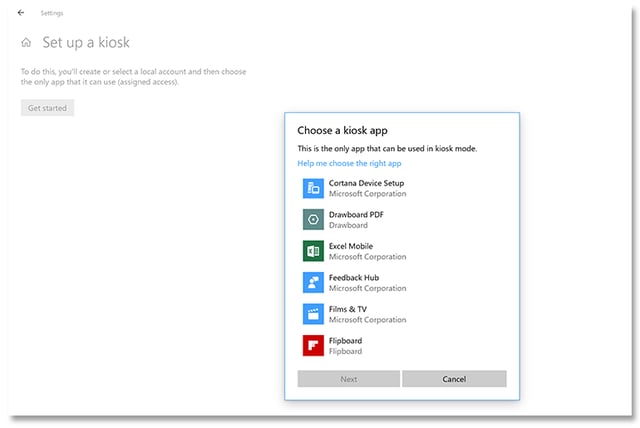Click the Cancel button
Screen dimensions: 640x428
[454, 379]
